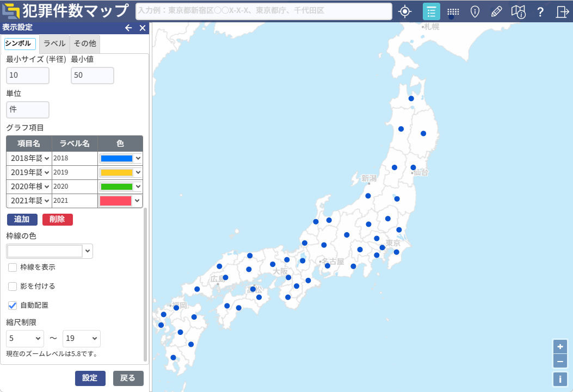Open the 2021年 item name dropdown
The height and width of the screenshot is (392, 573).
pyautogui.click(x=29, y=201)
